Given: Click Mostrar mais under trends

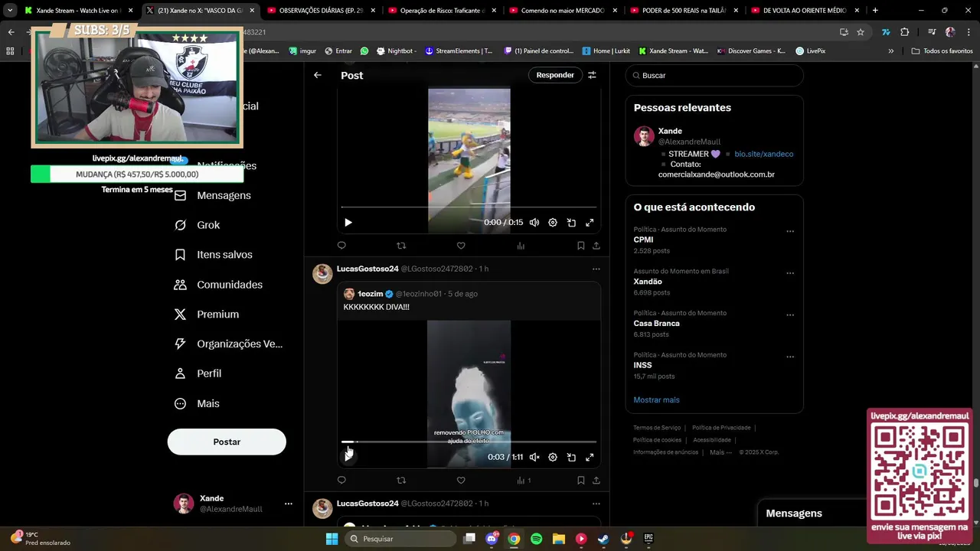Looking at the screenshot, I should click(656, 400).
